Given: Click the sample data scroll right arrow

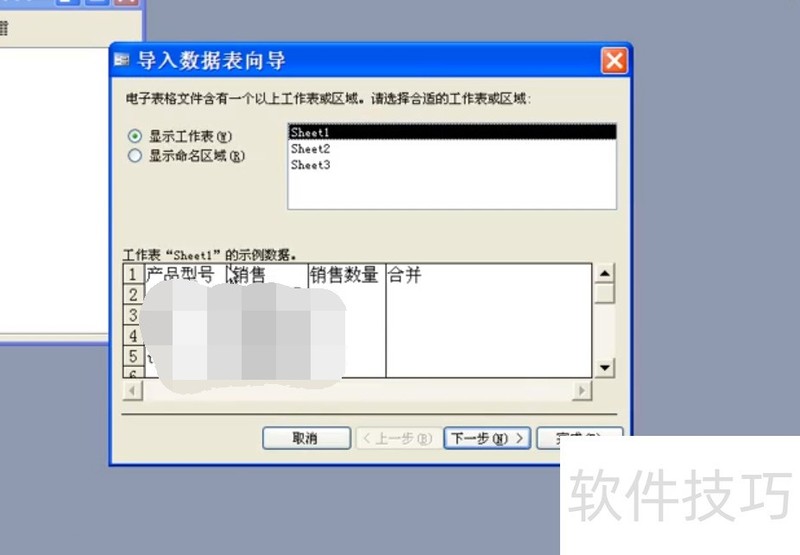Looking at the screenshot, I should click(x=582, y=391).
